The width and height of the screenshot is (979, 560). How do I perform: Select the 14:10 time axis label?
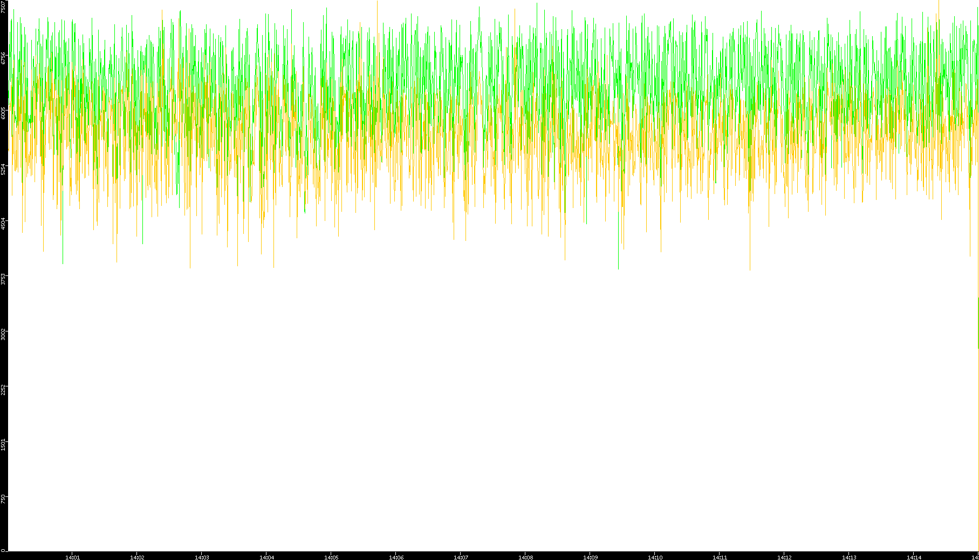tap(655, 557)
